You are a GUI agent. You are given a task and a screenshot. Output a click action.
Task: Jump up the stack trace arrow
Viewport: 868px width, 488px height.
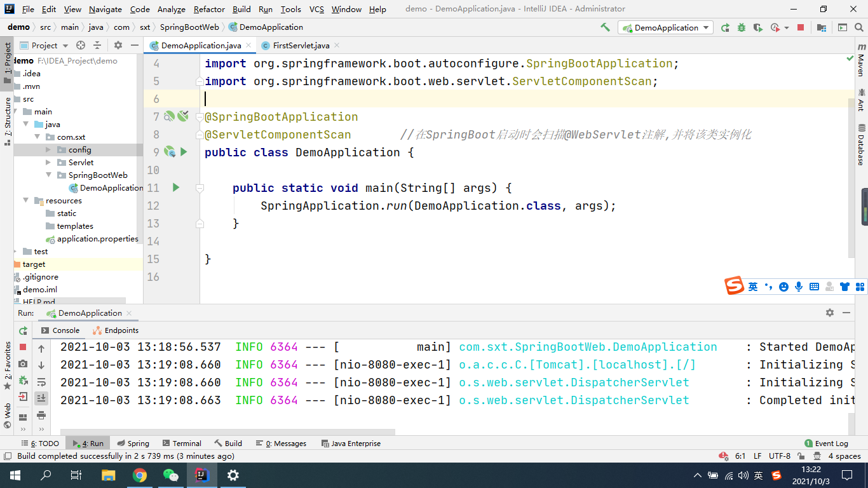[41, 348]
